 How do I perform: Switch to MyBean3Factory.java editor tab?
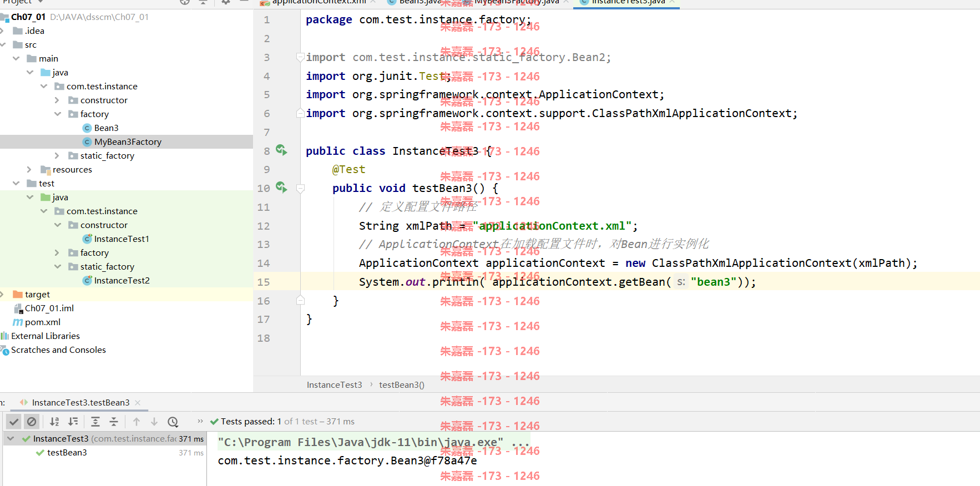point(516,2)
